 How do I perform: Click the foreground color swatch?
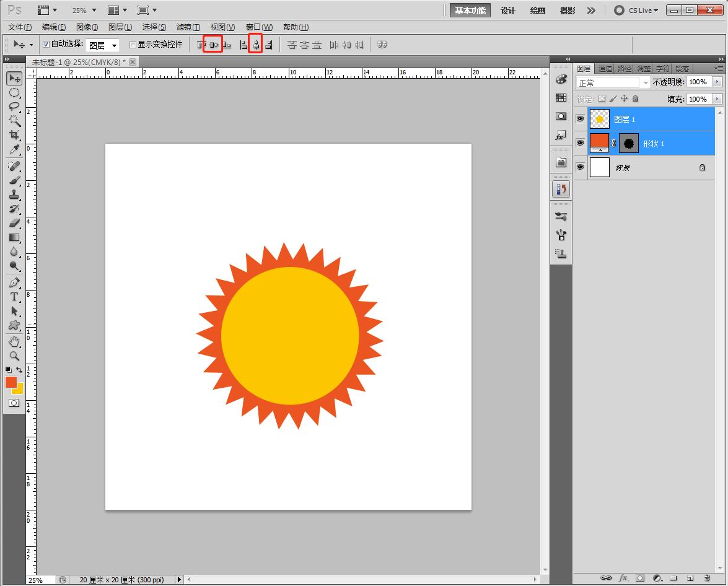click(11, 382)
